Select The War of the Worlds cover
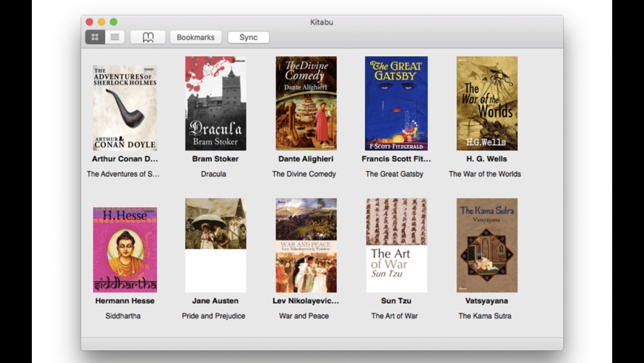 click(487, 103)
